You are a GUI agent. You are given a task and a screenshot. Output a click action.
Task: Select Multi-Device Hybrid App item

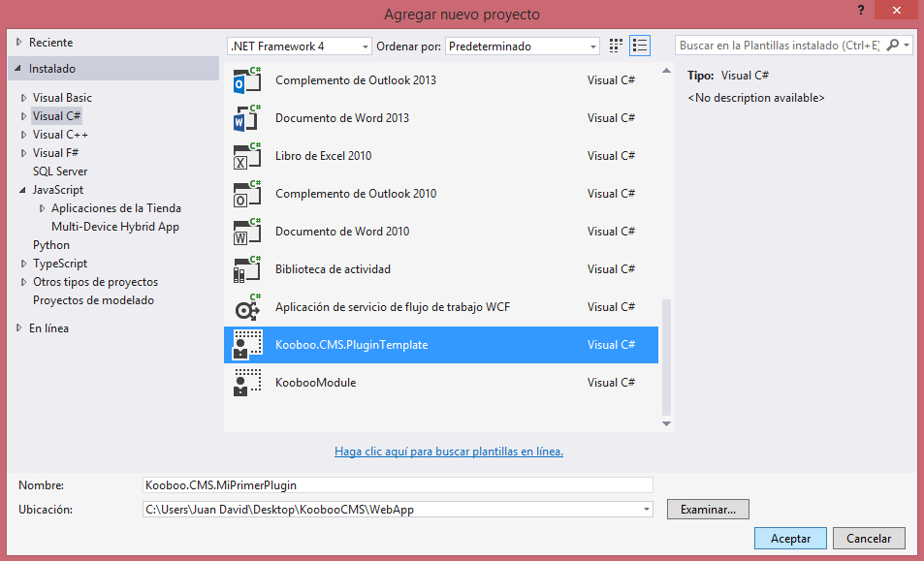point(115,227)
